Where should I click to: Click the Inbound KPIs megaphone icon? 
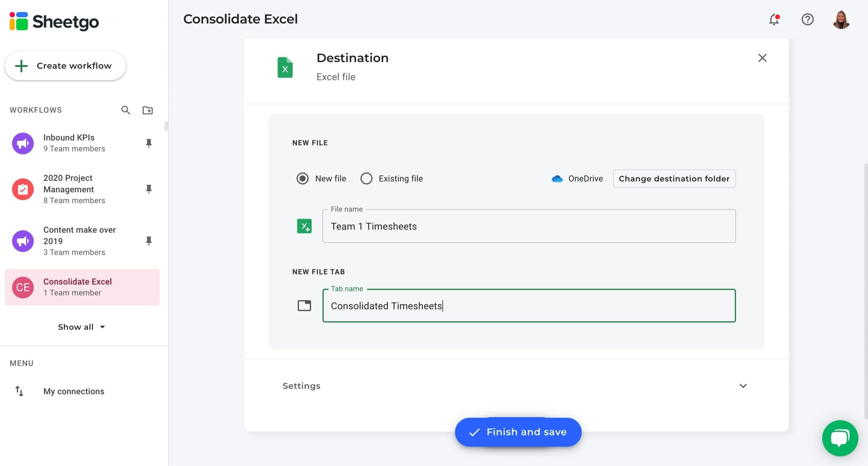[23, 143]
